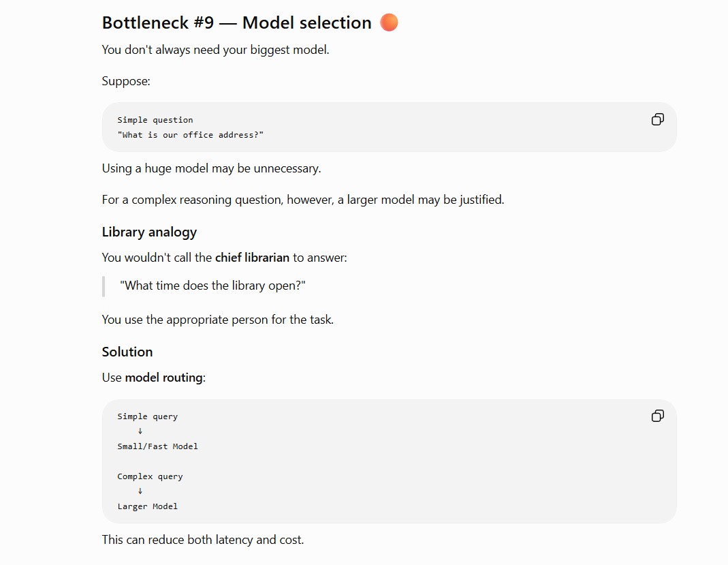Click the bold "model routing" text
Screen dimensions: 728x565
(164, 378)
